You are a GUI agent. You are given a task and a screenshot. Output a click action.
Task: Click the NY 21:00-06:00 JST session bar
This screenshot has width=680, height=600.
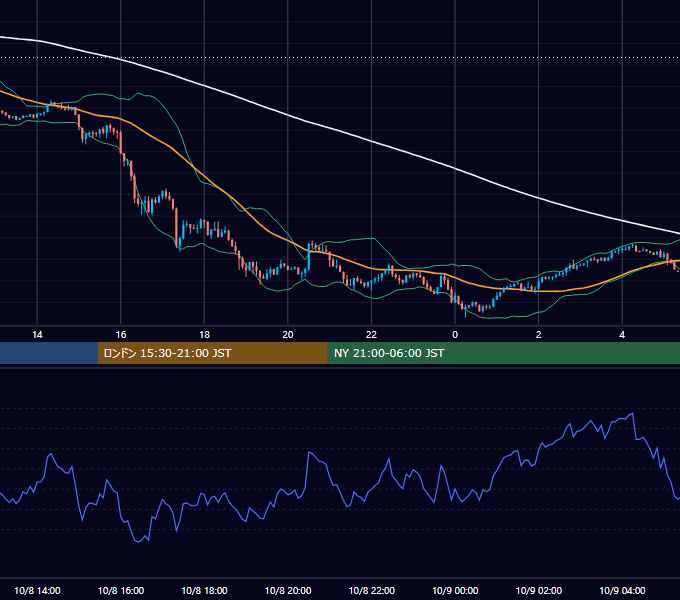tap(503, 353)
